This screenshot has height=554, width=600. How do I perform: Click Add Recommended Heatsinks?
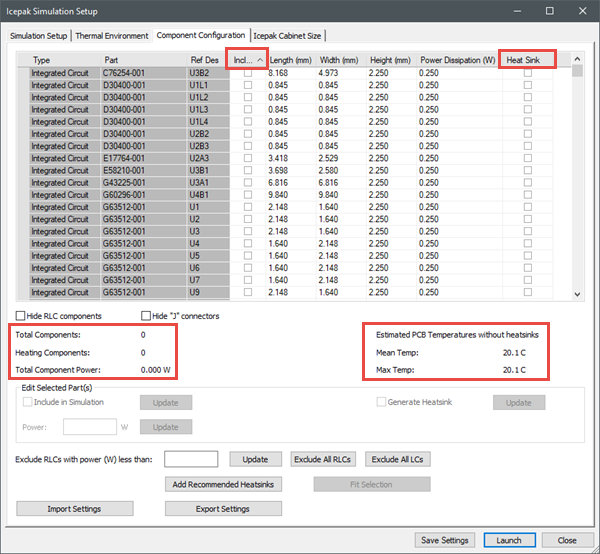pyautogui.click(x=223, y=484)
